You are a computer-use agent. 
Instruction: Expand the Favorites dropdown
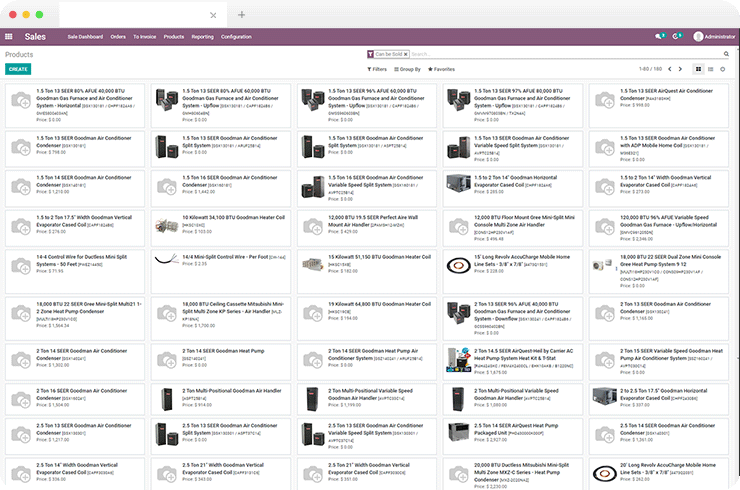point(441,69)
